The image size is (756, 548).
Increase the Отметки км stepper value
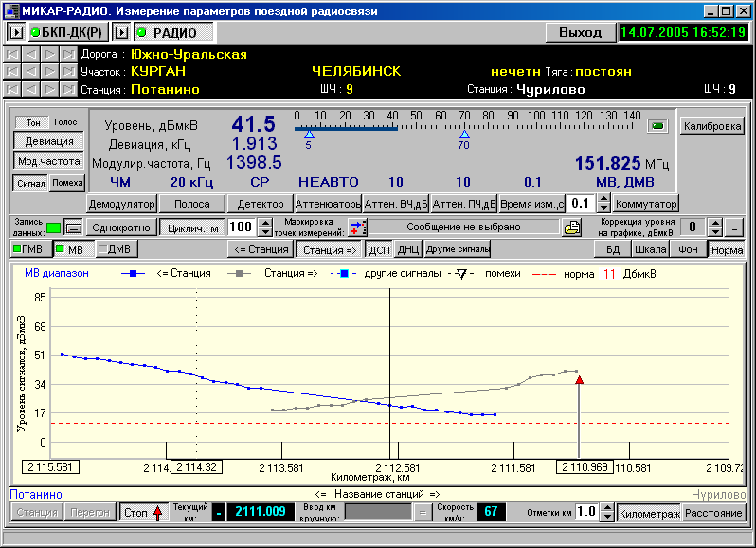pyautogui.click(x=607, y=507)
